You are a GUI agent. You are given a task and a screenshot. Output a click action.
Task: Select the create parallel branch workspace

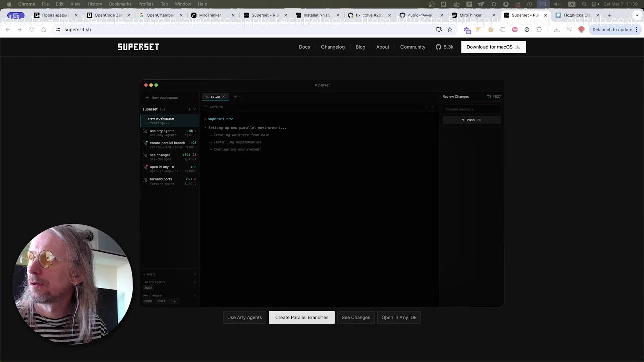(170, 145)
